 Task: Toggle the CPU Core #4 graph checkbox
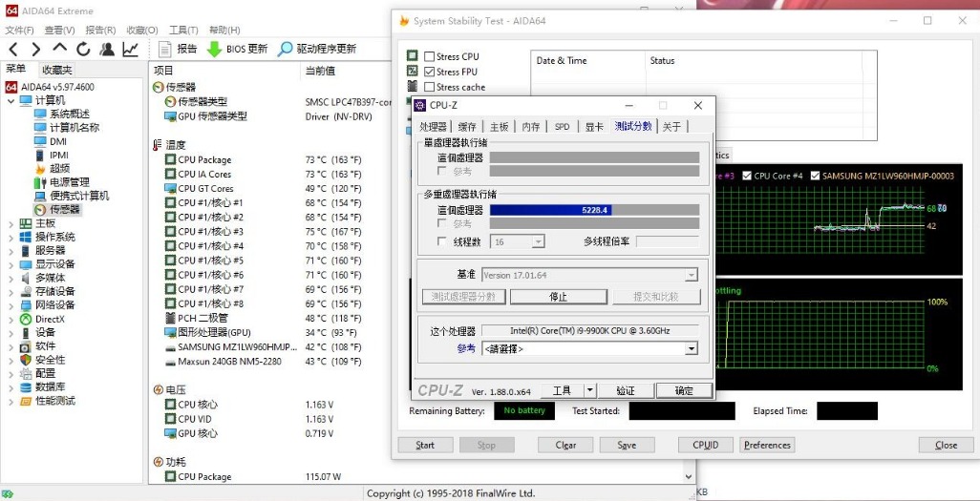[747, 176]
